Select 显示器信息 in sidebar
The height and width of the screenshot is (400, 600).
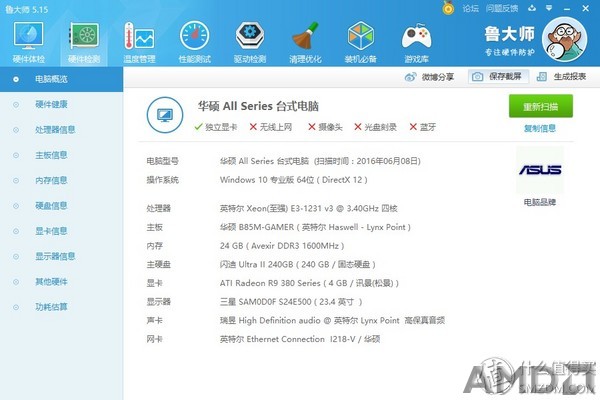[x=55, y=256]
